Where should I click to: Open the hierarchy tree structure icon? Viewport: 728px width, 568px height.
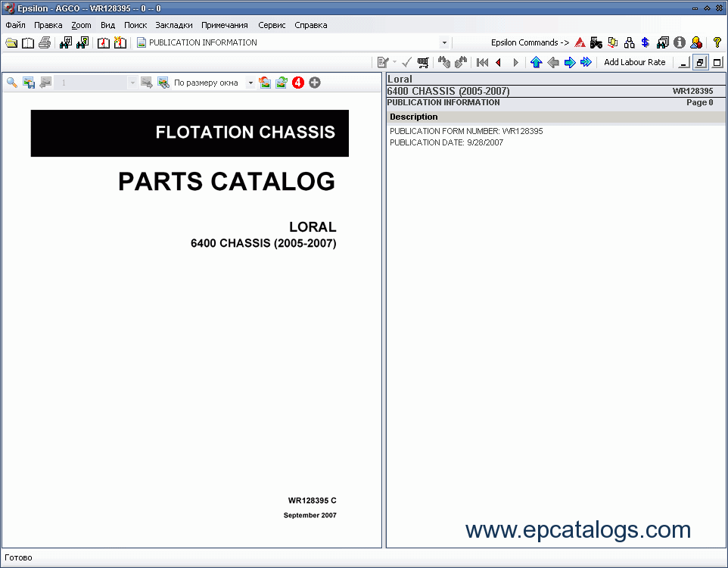(x=630, y=42)
